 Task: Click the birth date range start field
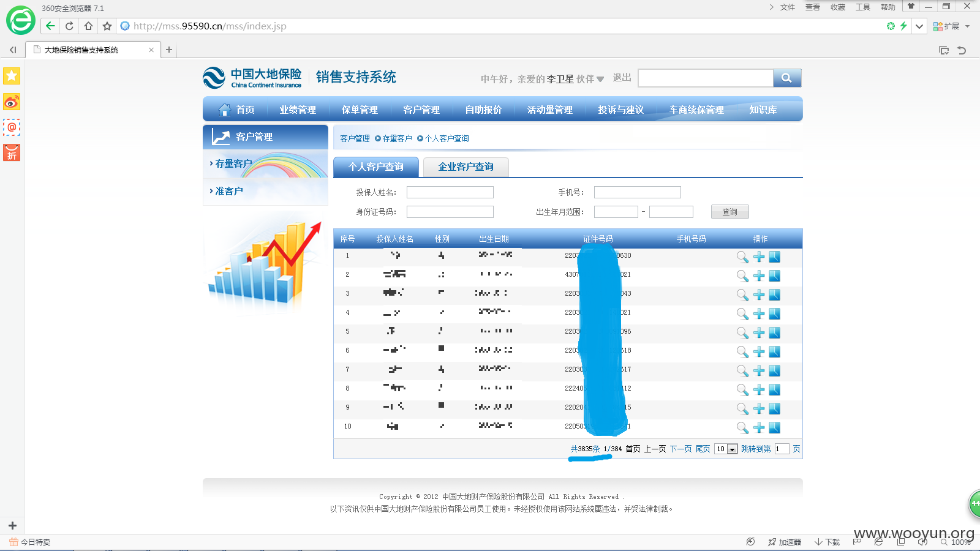[x=616, y=212]
